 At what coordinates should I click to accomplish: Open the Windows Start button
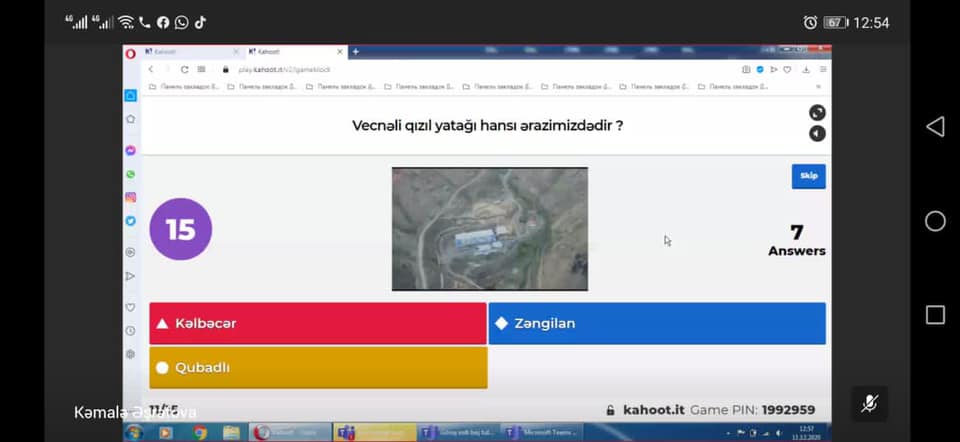point(134,433)
